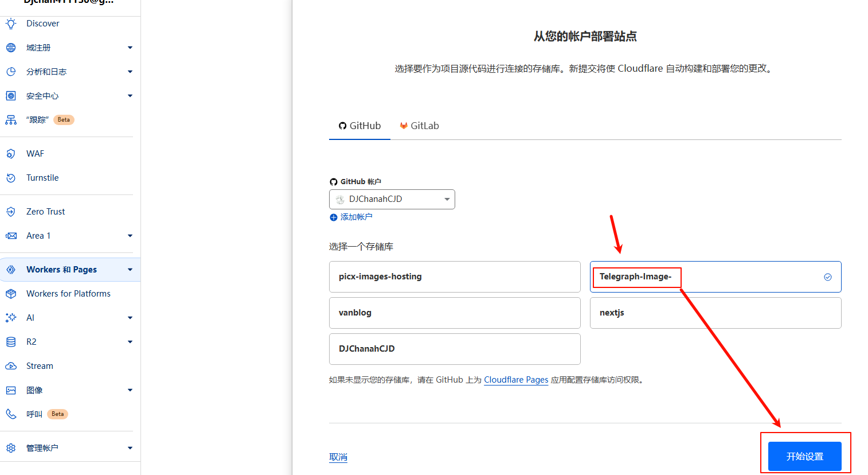Select the nextjs repository
Screen dimensions: 868x475
(715, 313)
